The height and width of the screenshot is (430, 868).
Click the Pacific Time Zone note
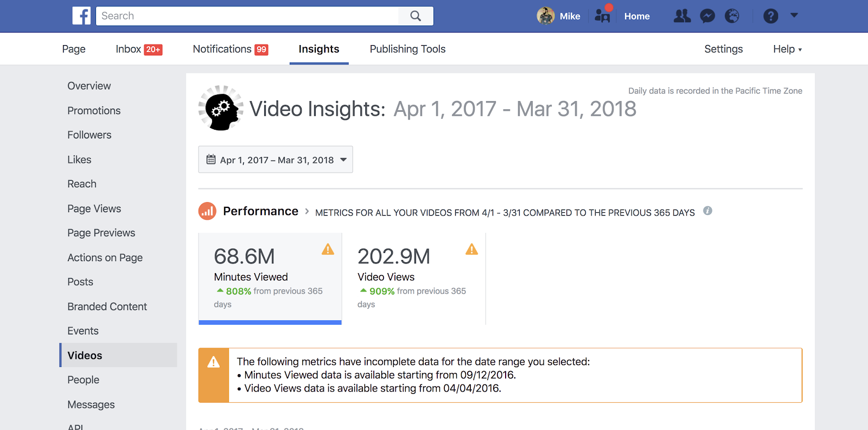click(715, 91)
